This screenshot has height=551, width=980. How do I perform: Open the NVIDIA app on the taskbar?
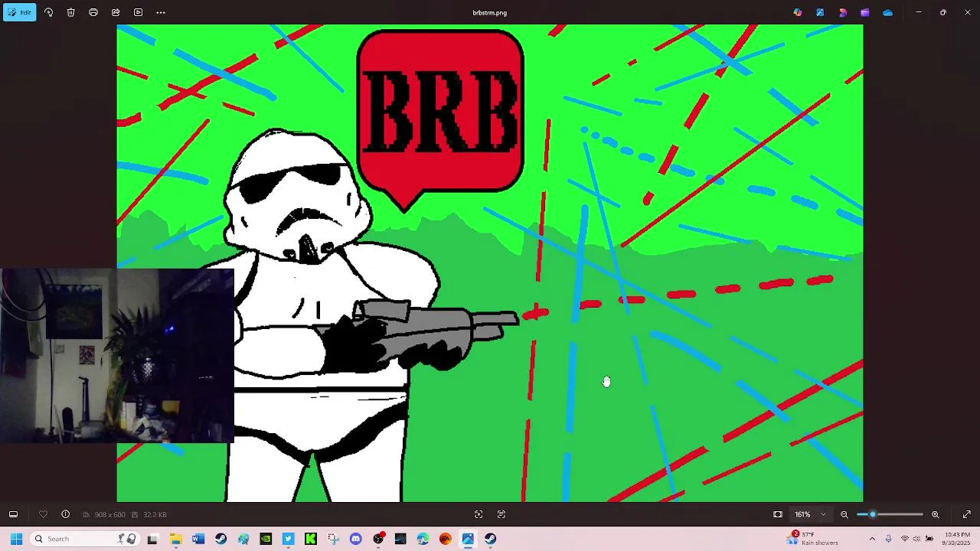tap(266, 539)
